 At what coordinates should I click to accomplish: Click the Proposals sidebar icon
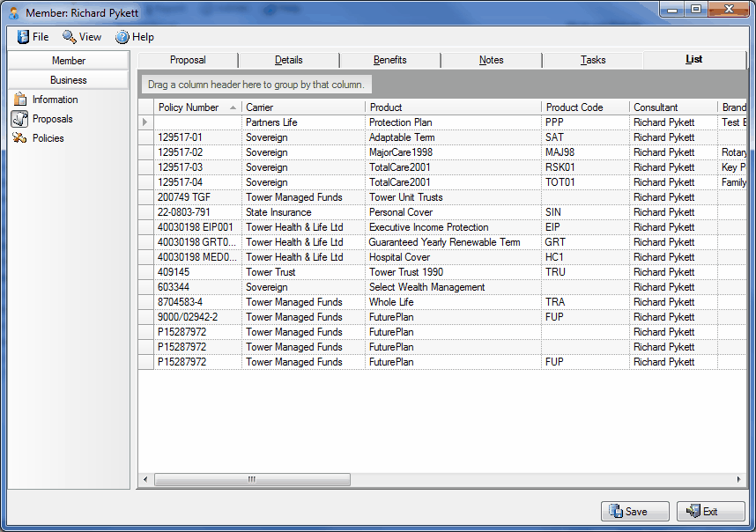coord(19,119)
